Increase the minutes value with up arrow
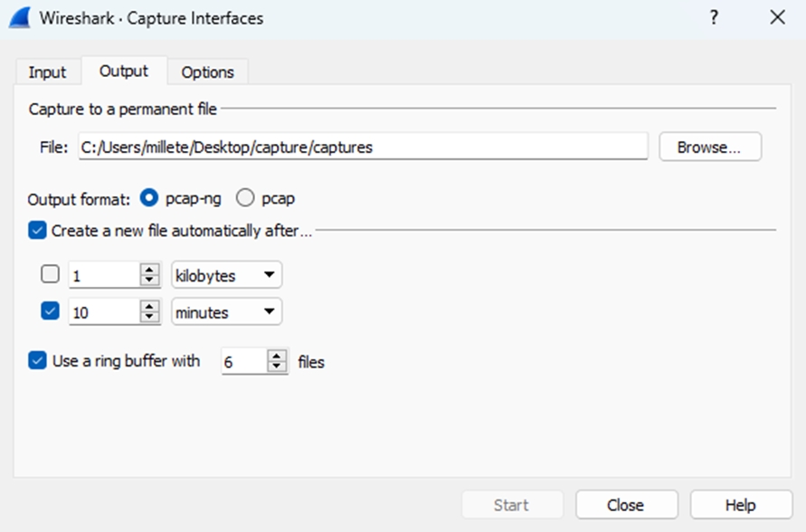Image resolution: width=806 pixels, height=532 pixels. coord(149,306)
